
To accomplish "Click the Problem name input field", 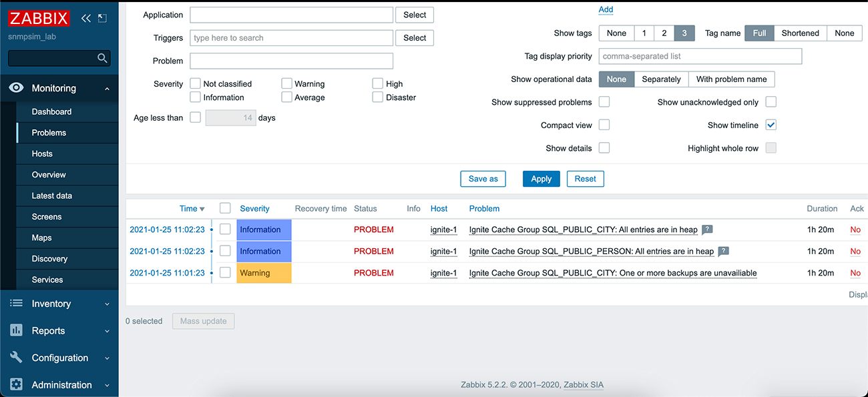I will (x=291, y=61).
